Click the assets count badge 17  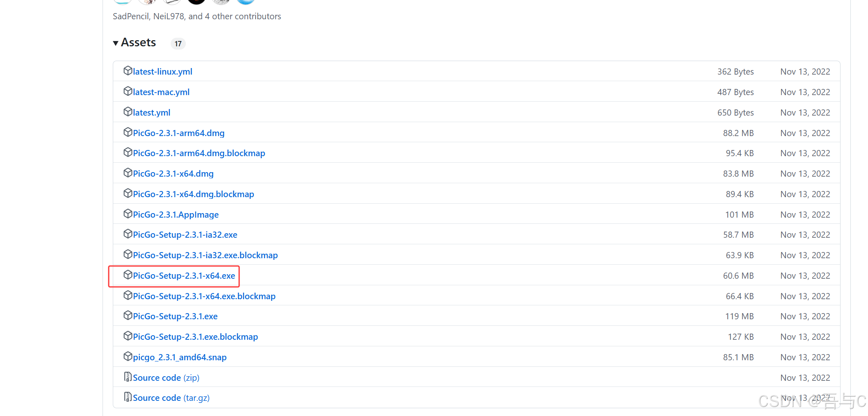coord(178,43)
